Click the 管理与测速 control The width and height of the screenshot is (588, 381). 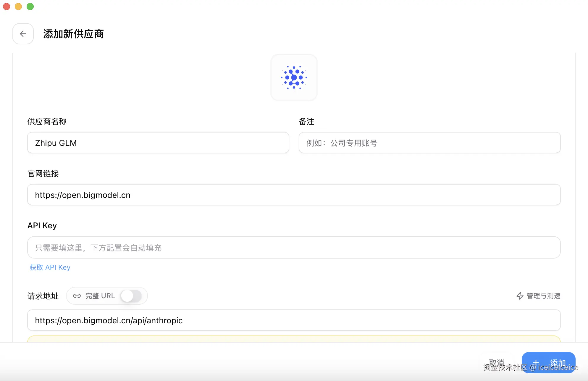pyautogui.click(x=543, y=296)
